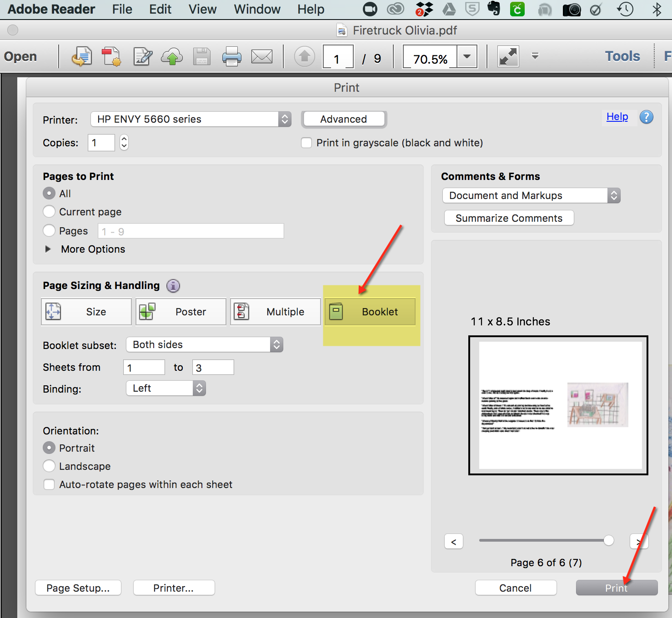Open the Window menu

[x=257, y=9]
